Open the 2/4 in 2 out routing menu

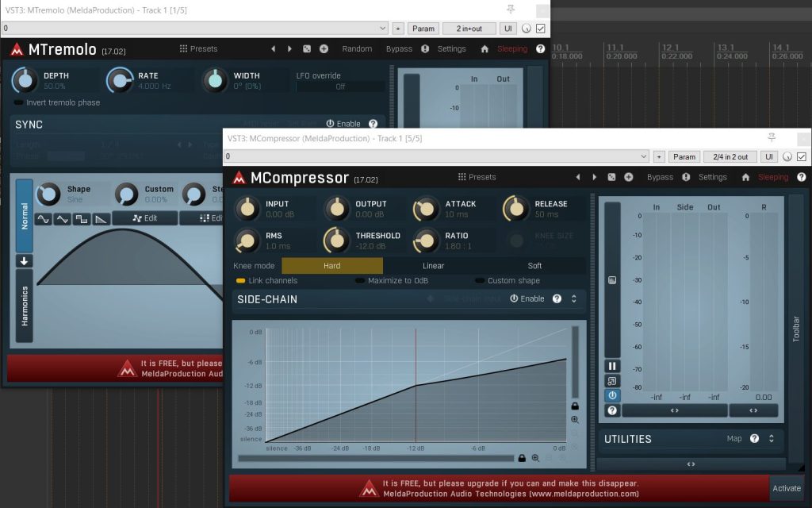click(x=730, y=156)
